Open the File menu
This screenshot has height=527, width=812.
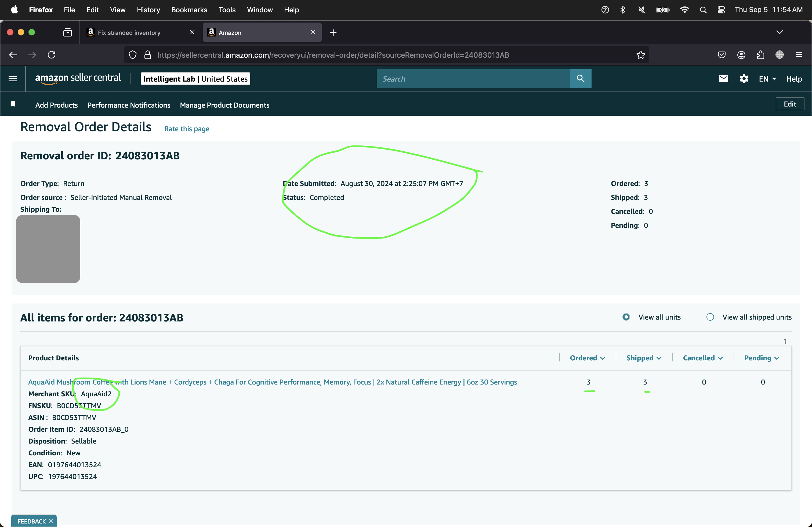pyautogui.click(x=69, y=10)
